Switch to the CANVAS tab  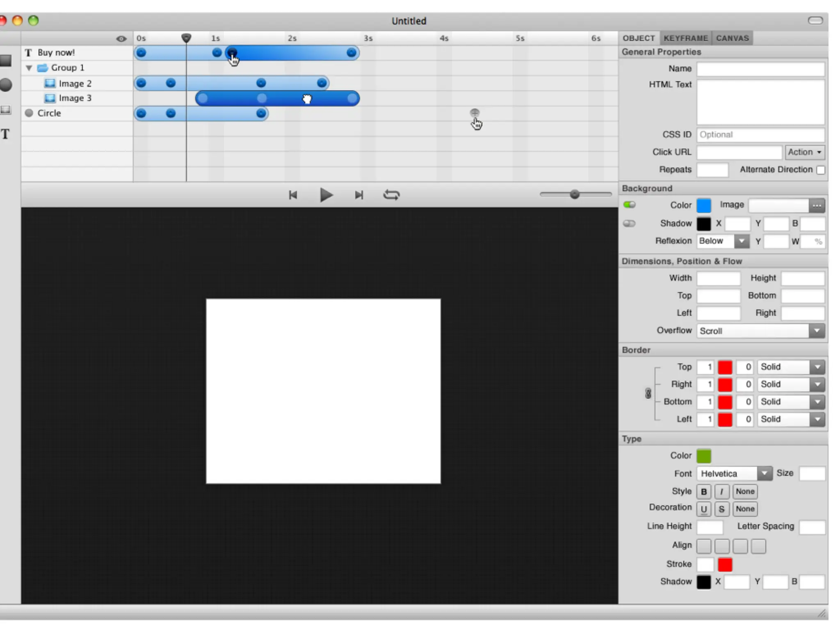tap(732, 38)
